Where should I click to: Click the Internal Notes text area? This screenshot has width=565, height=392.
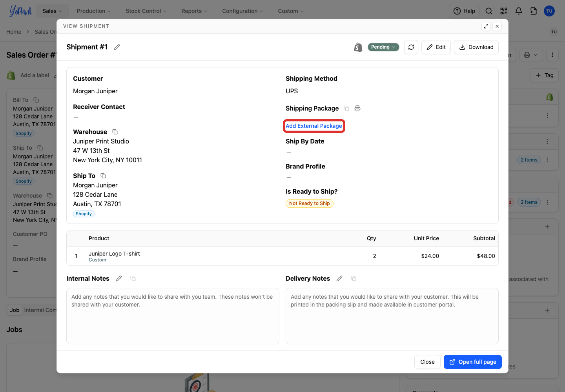tap(173, 316)
